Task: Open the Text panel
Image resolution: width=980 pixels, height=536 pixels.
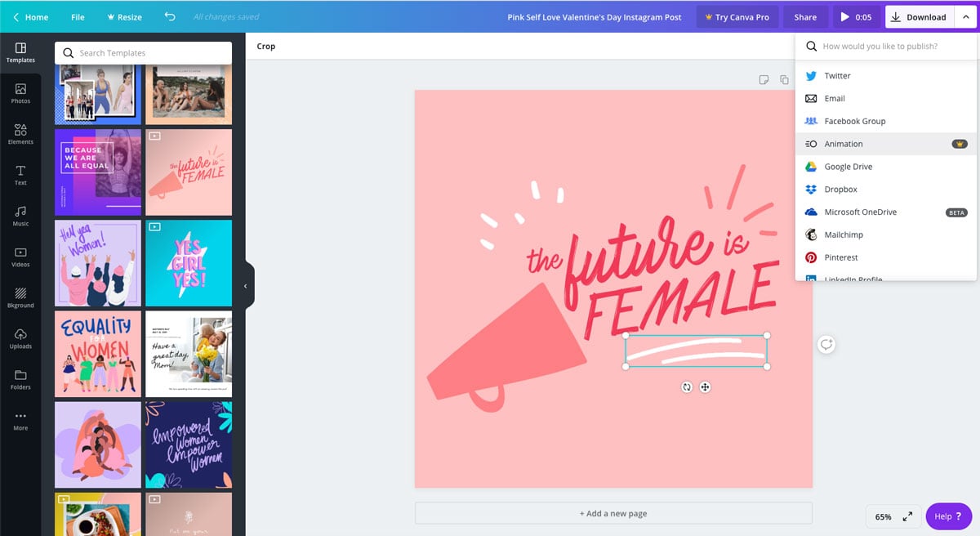Action: pos(20,175)
